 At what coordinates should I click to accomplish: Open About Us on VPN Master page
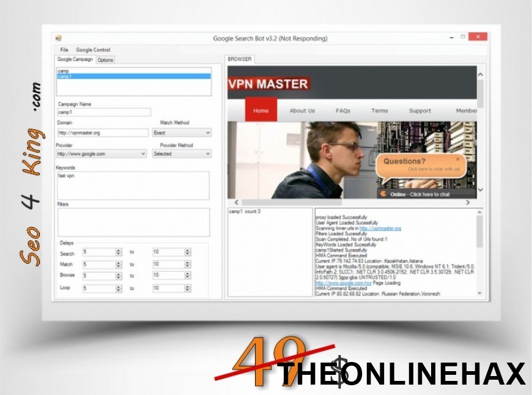302,111
